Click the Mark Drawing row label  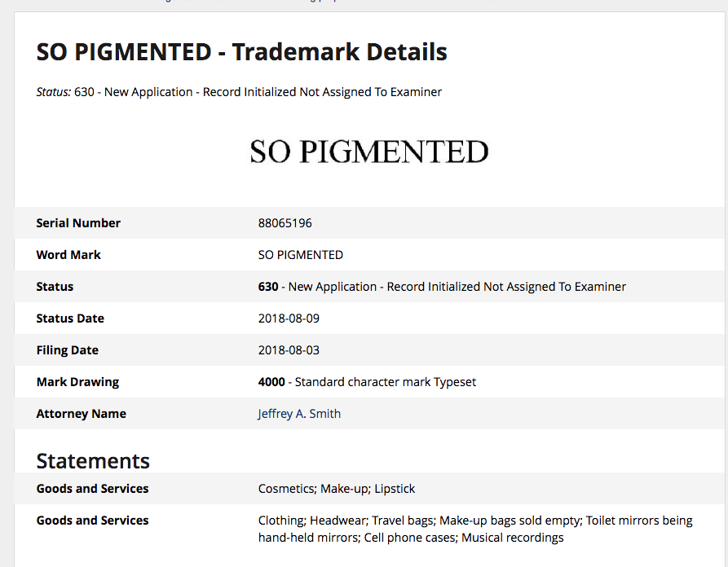pos(77,382)
